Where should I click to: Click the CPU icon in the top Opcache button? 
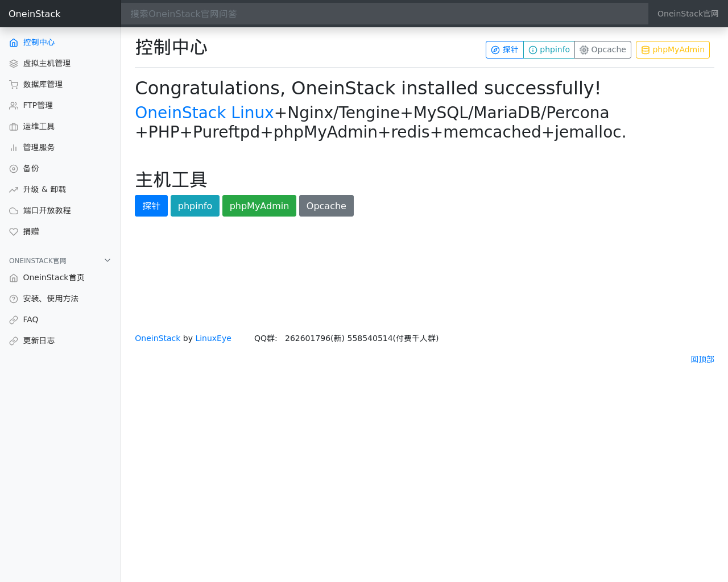coord(584,50)
